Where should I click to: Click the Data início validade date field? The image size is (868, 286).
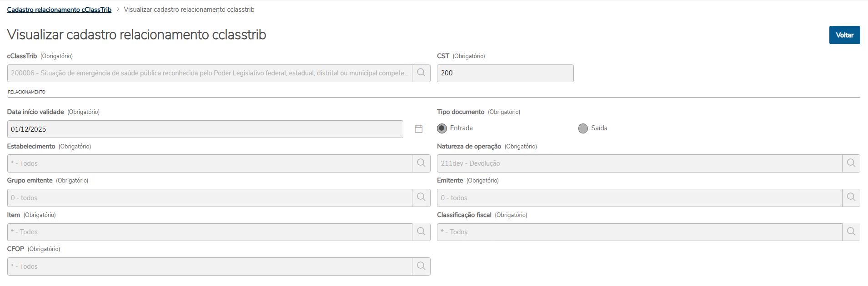205,129
